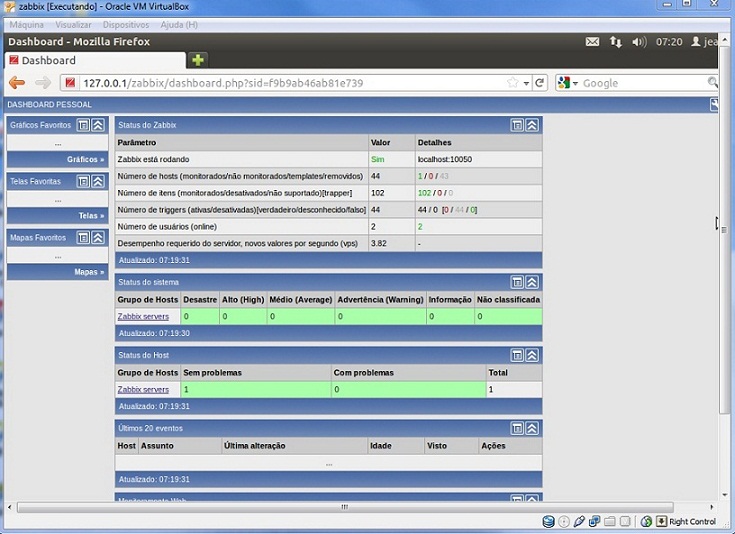Click the horizontal scrollbar thumb
735x534 pixels.
345,507
